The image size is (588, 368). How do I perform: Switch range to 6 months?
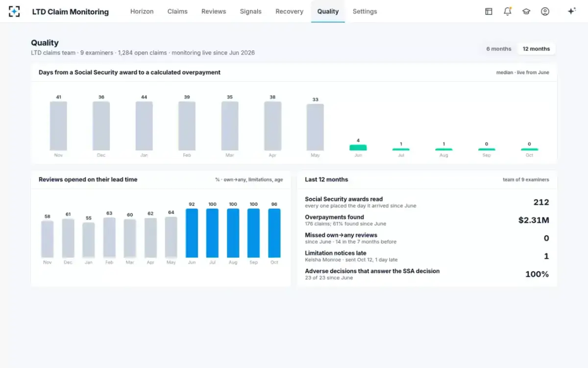coord(499,49)
